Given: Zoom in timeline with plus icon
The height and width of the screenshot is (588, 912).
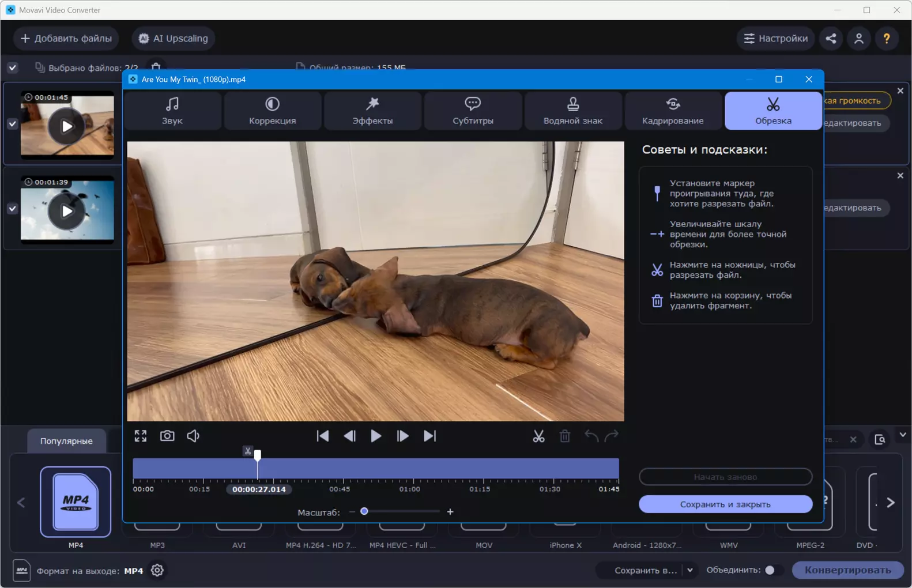Looking at the screenshot, I should (450, 512).
